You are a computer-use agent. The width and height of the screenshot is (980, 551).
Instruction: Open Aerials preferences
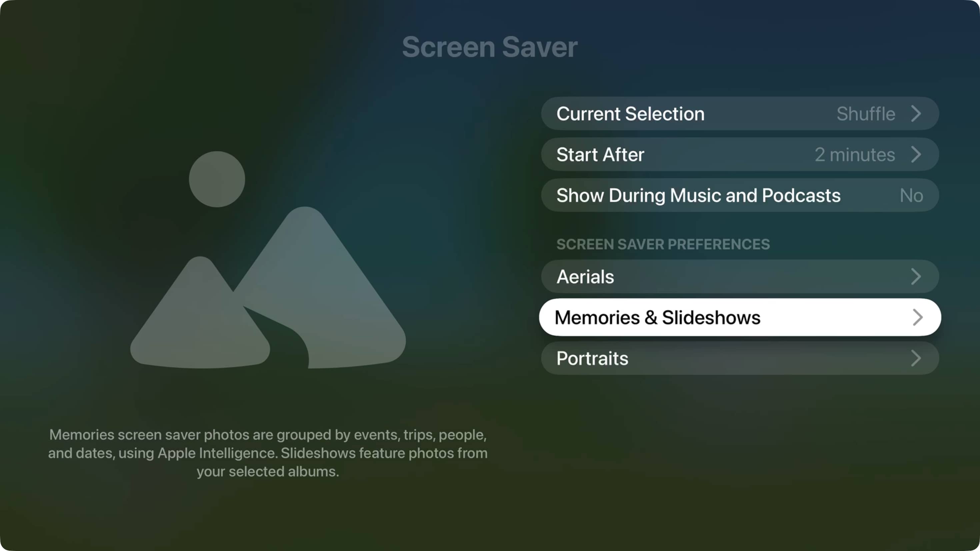pyautogui.click(x=740, y=276)
